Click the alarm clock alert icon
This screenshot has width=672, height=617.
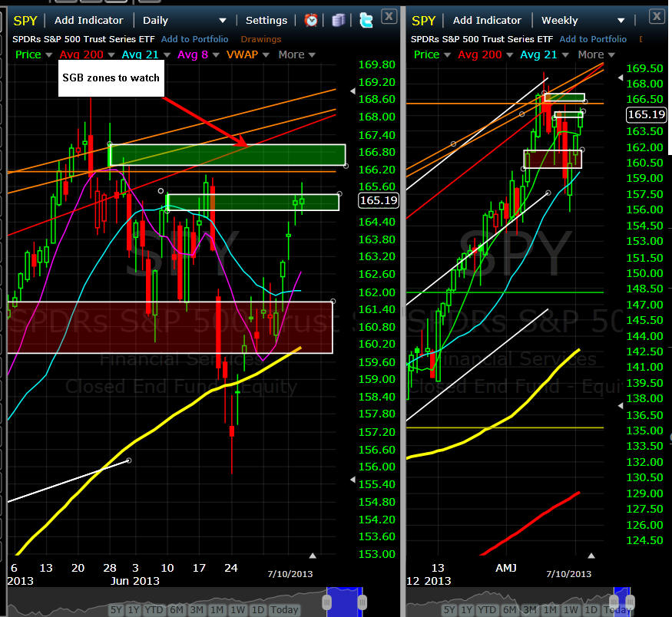[x=311, y=20]
